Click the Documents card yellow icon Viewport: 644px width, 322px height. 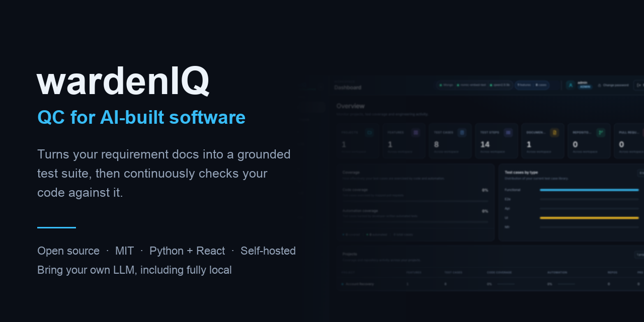pyautogui.click(x=554, y=132)
